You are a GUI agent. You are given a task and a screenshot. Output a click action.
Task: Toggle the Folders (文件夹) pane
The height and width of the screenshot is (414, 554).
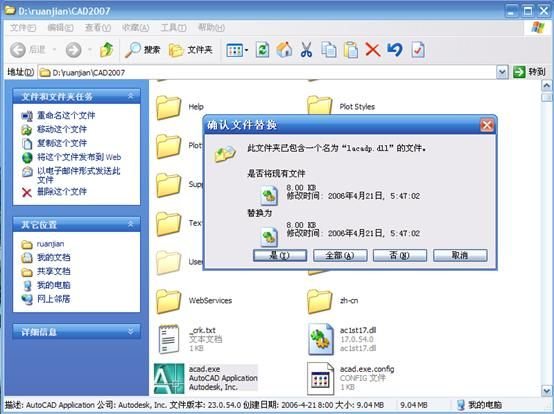point(190,50)
